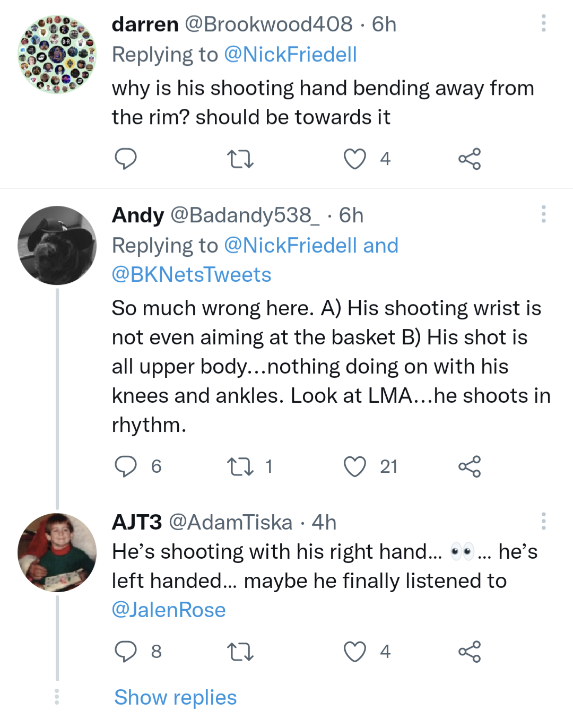Screen dimensions: 573x728
Task: Share Andy's tweet
Action: coord(470,466)
